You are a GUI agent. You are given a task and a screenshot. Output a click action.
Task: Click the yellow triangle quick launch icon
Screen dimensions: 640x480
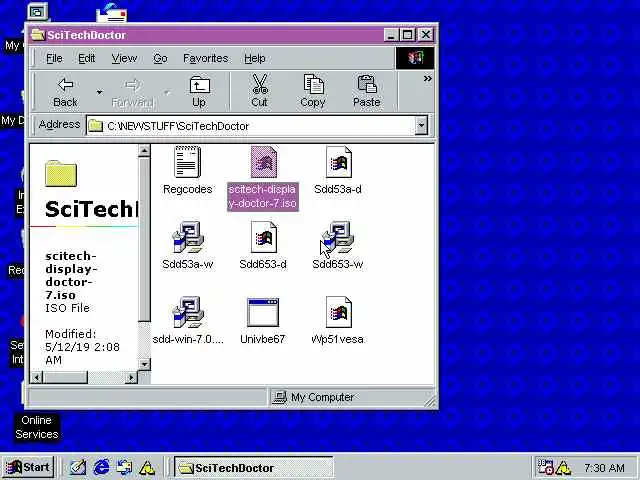147,467
